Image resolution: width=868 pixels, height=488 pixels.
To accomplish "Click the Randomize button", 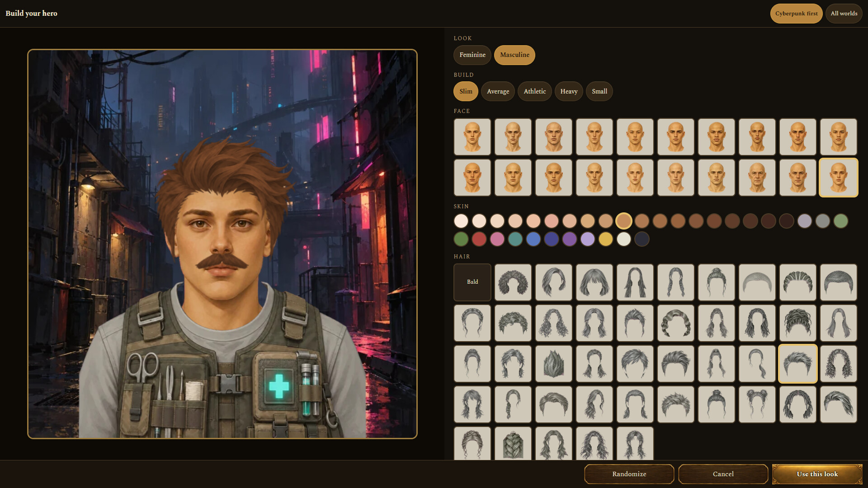I will [629, 474].
